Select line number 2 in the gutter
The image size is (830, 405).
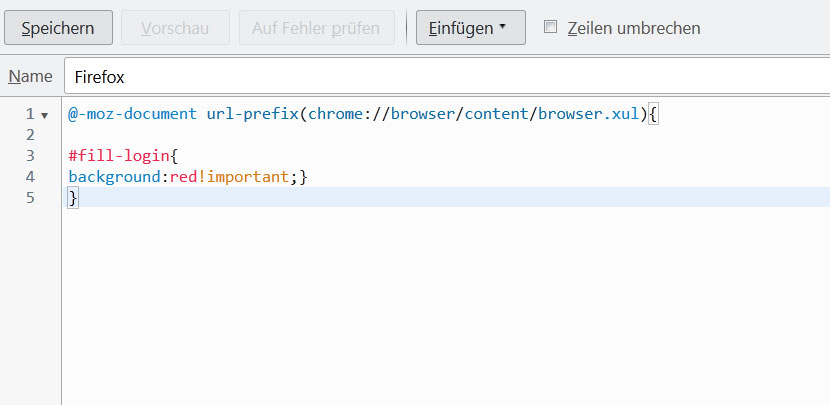click(30, 134)
